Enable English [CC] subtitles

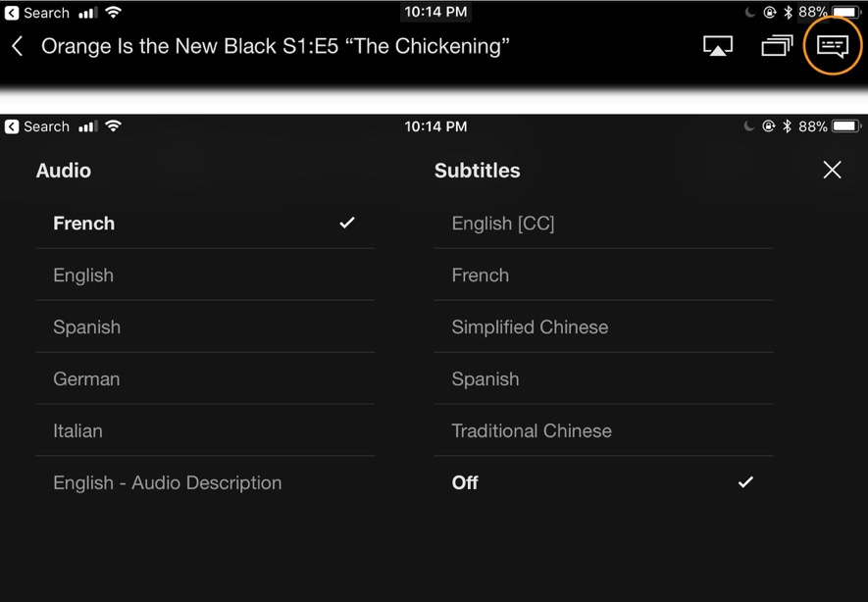point(504,223)
